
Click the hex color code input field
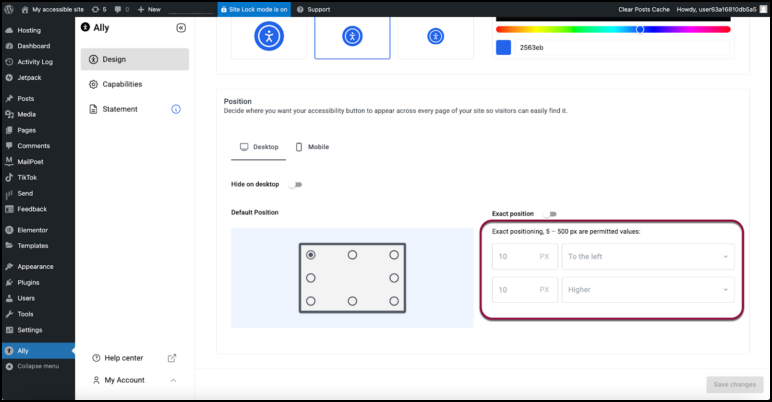[x=620, y=47]
